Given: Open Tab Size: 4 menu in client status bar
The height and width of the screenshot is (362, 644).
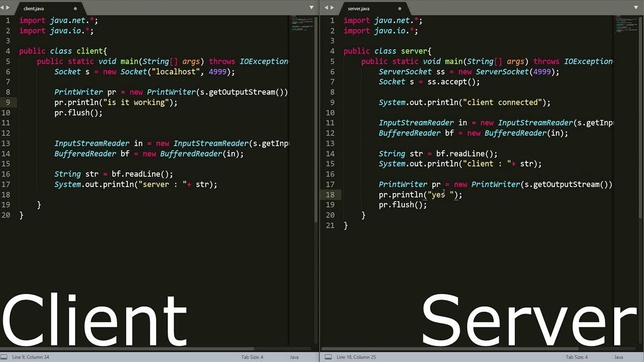Looking at the screenshot, I should (252, 357).
